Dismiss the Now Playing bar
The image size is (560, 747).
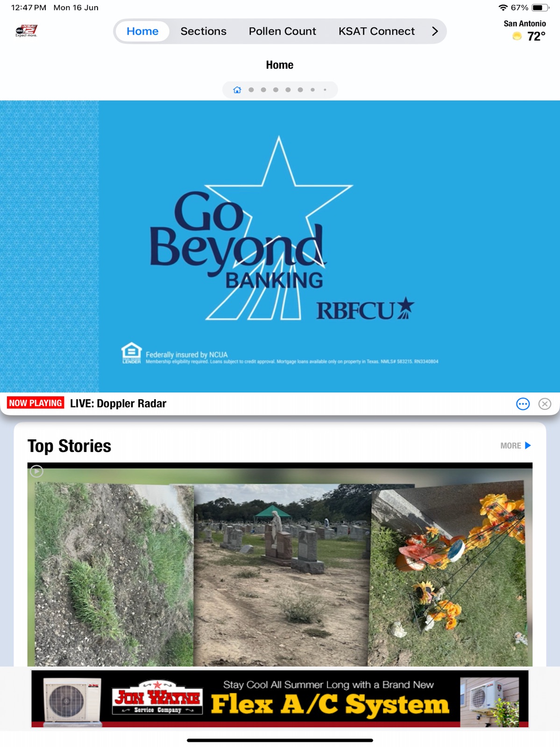545,404
